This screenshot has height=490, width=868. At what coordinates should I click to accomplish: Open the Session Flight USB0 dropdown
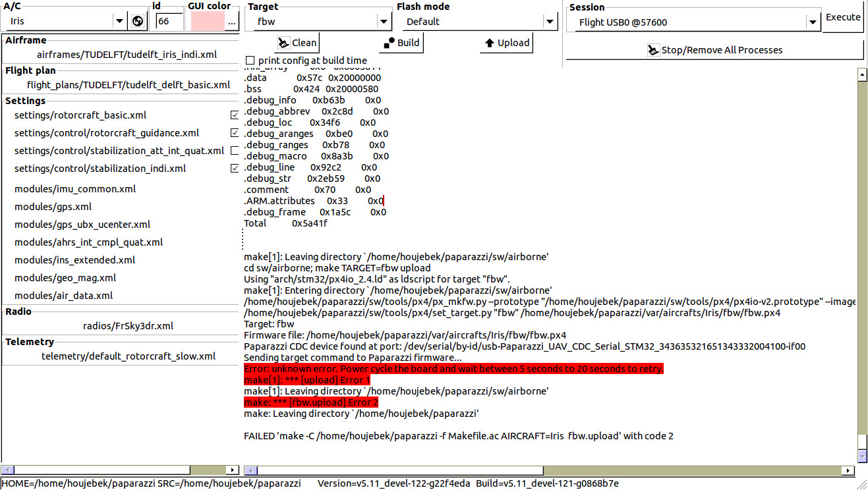click(813, 22)
